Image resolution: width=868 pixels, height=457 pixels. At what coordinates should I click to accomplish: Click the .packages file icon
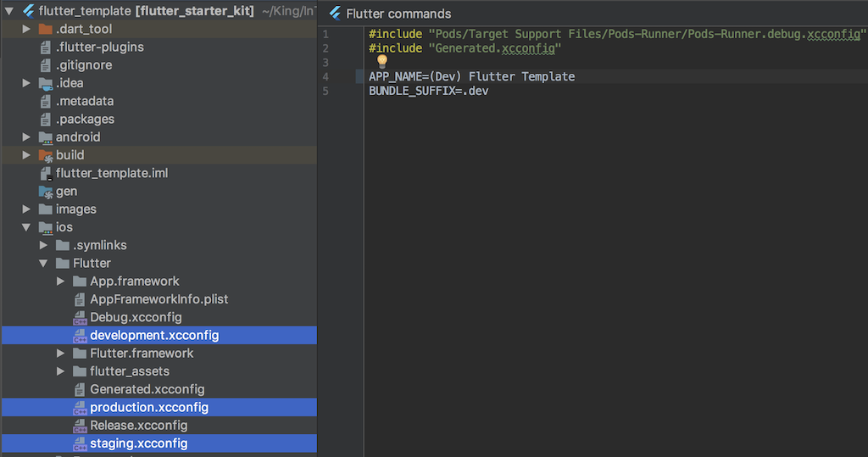46,119
